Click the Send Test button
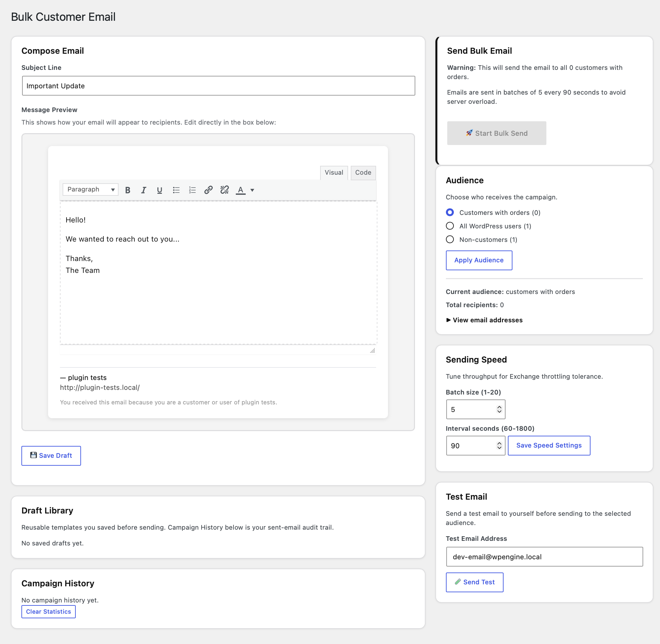Image resolution: width=660 pixels, height=644 pixels. click(475, 582)
